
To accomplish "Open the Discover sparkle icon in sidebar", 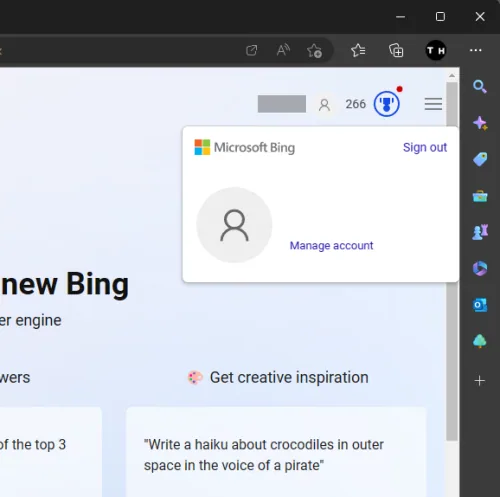I will (480, 123).
